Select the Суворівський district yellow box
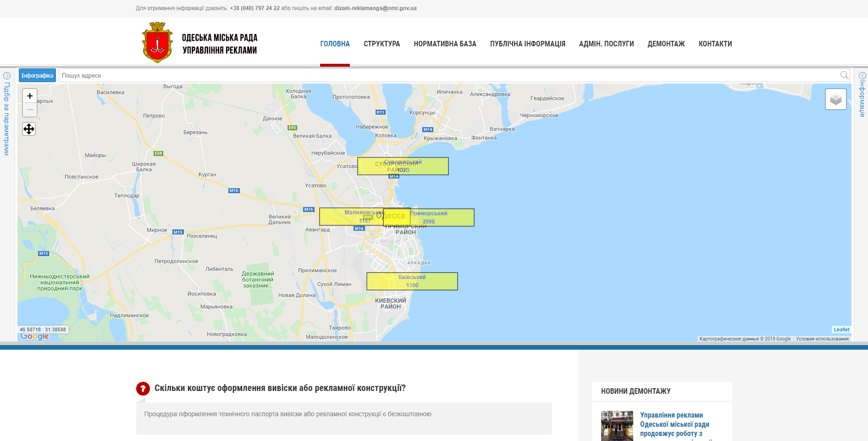The width and height of the screenshot is (868, 441). [403, 166]
